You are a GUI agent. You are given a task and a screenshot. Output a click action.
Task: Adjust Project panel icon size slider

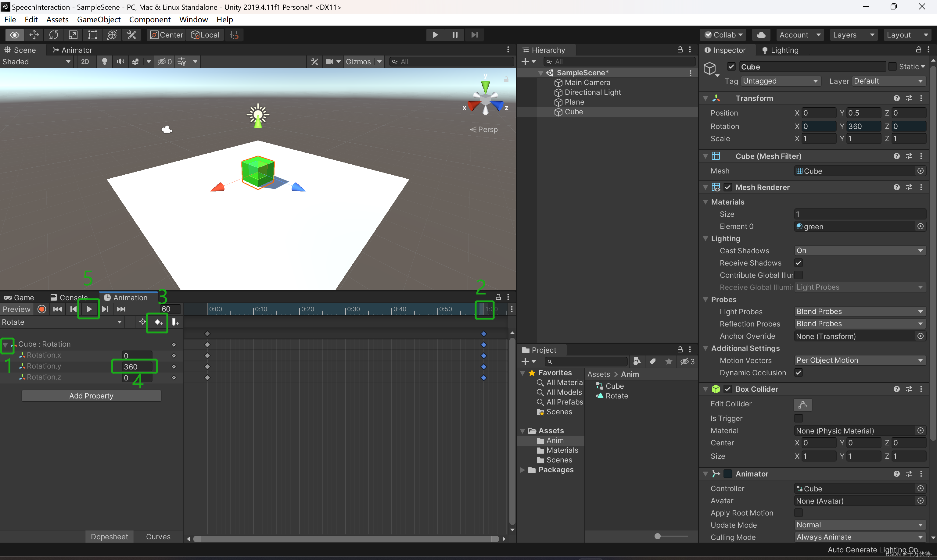(658, 536)
